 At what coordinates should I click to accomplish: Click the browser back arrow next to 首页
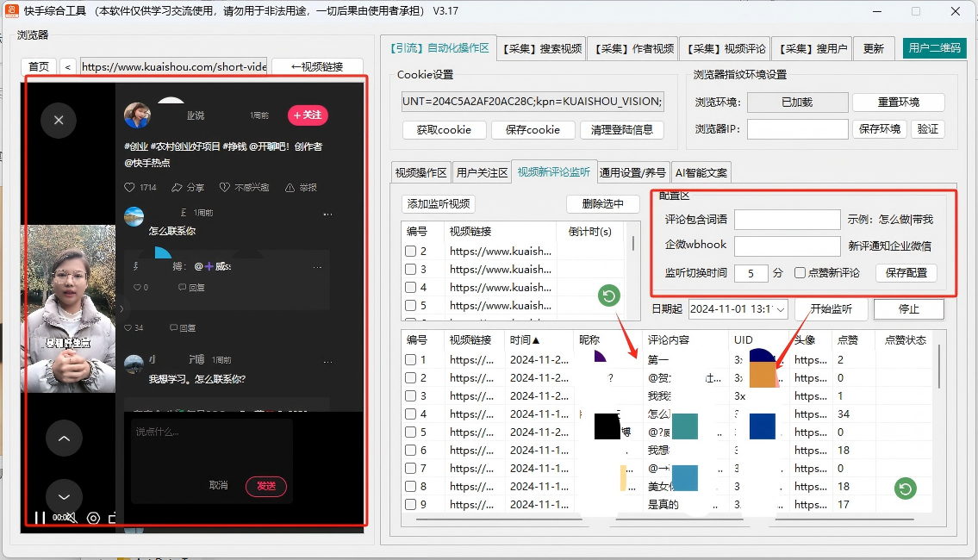tap(68, 66)
